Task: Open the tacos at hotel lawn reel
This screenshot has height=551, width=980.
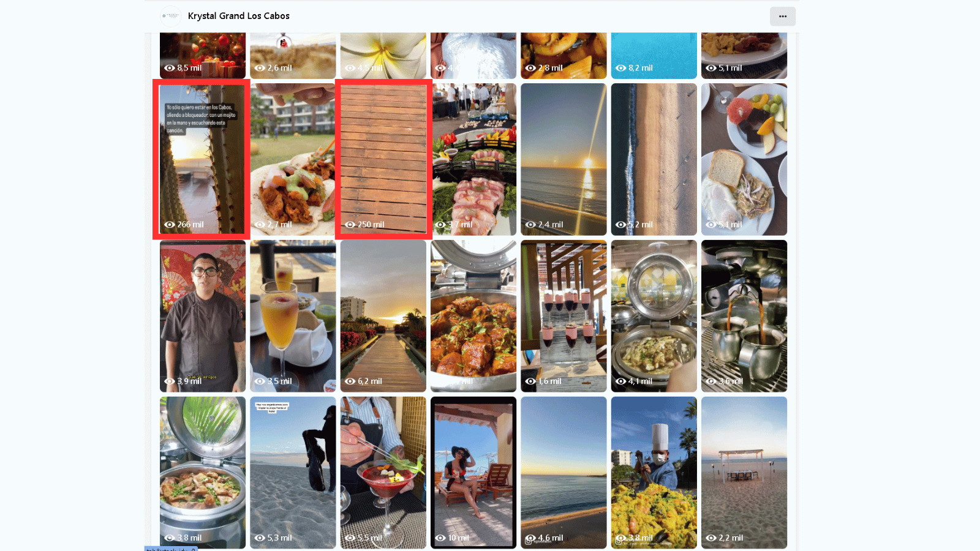Action: [x=293, y=159]
